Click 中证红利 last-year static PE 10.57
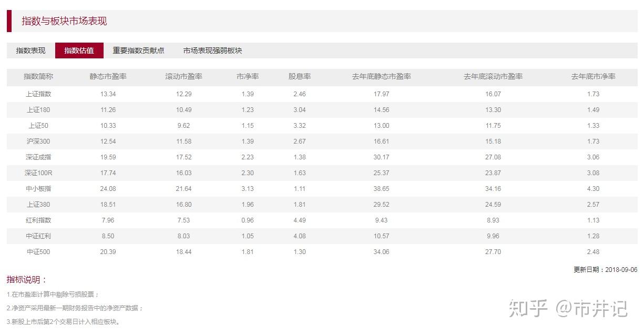 pyautogui.click(x=382, y=236)
